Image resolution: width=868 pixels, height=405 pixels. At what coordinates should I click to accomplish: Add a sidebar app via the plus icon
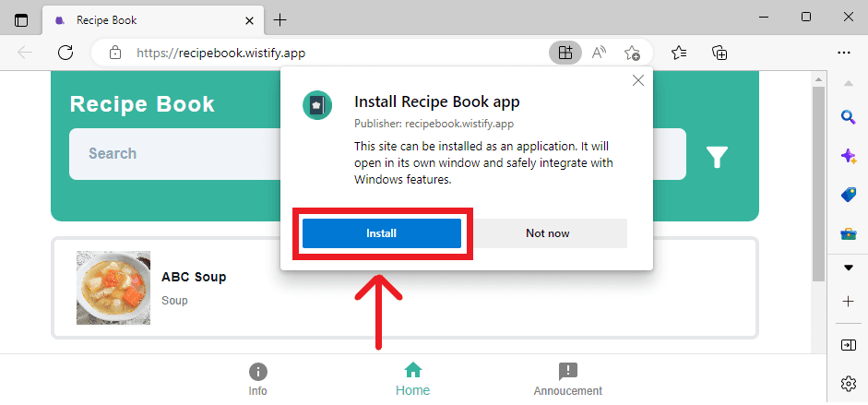point(848,302)
